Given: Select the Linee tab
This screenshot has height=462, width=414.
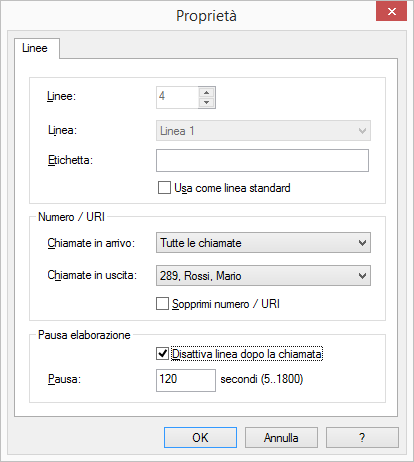Looking at the screenshot, I should click(36, 48).
